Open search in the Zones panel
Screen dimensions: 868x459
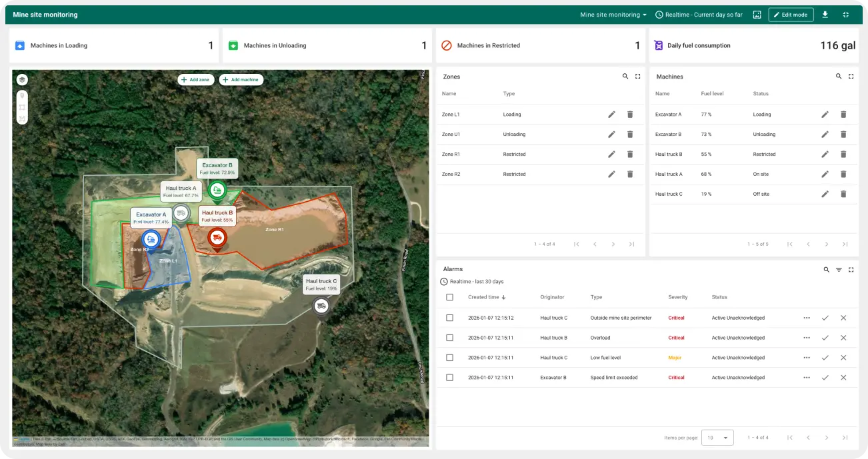627,77
